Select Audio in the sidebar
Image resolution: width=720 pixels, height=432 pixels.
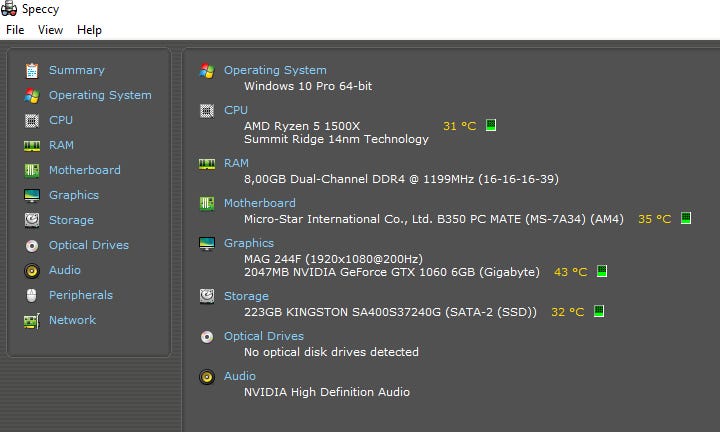(65, 270)
